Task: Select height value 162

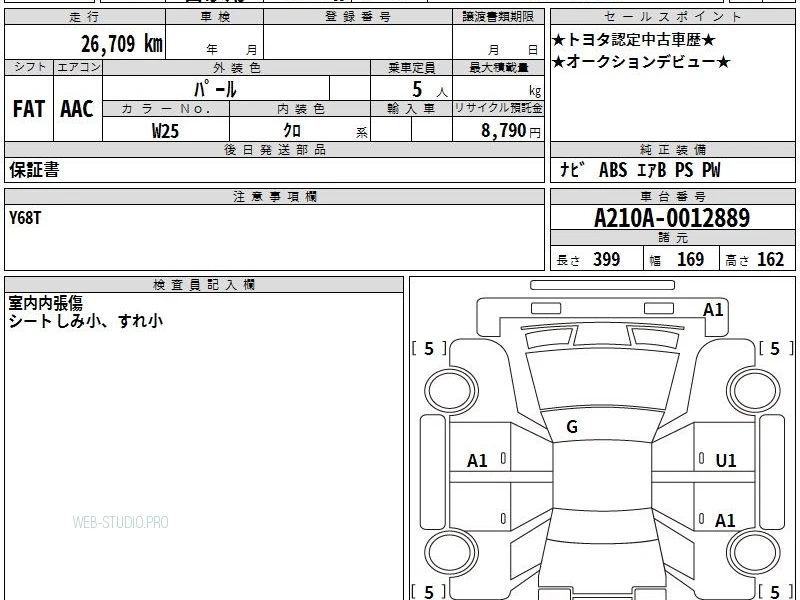Action: point(770,260)
